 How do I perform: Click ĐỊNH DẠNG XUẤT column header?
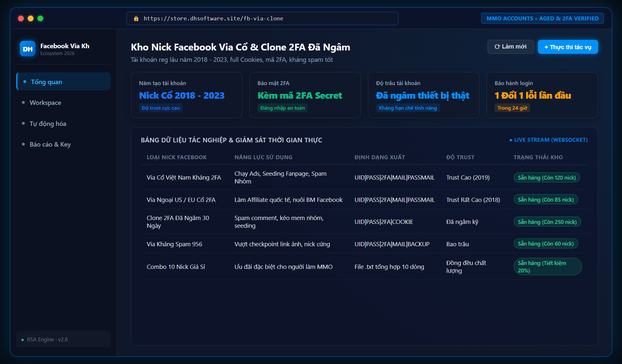pos(380,157)
